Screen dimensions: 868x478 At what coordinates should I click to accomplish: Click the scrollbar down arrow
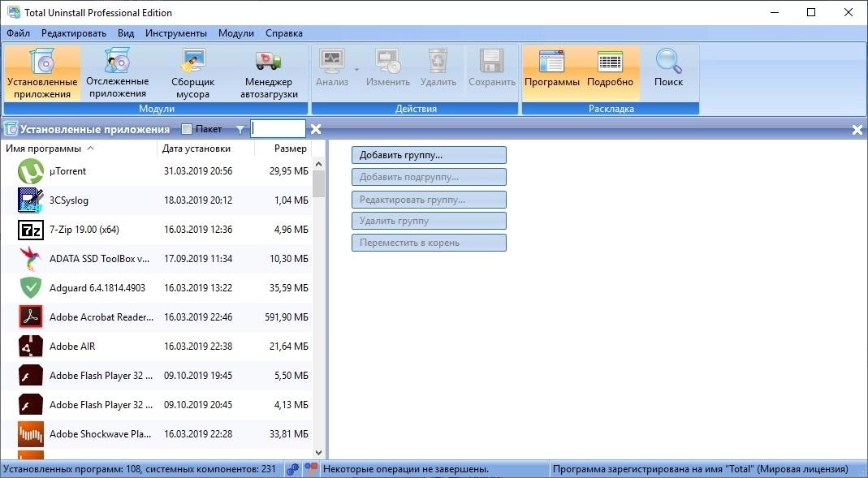tap(318, 453)
